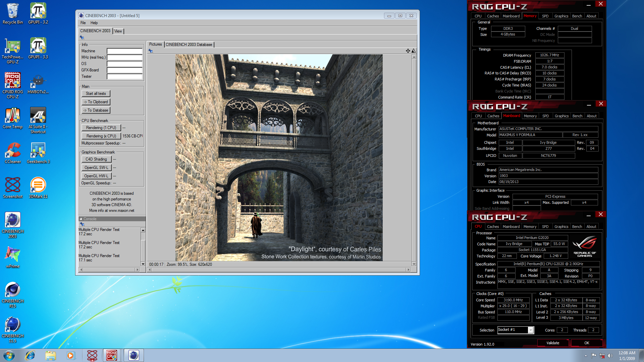This screenshot has width=644, height=362.
Task: Click the console scrollbar up arrow
Action: click(x=143, y=230)
